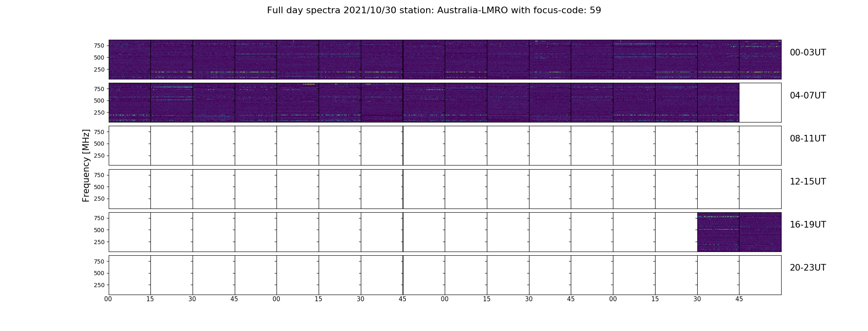Select the '08-11UT' row label
The width and height of the screenshot is (868, 331).
(808, 139)
